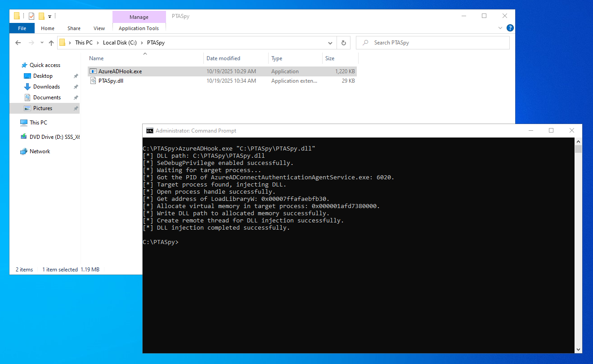Viewport: 593px width, 364px height.
Task: Click 'DLL injection completed successfully' output line
Action: [x=216, y=228]
